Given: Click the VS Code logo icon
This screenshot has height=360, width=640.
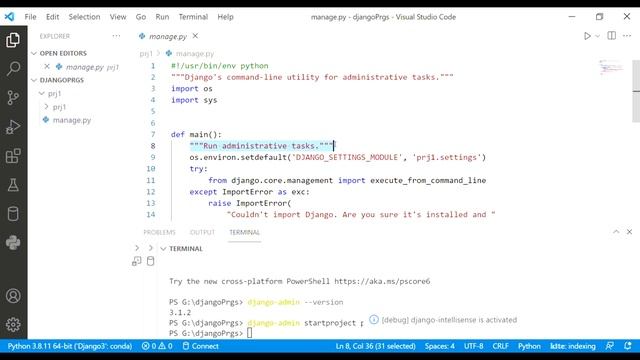Looking at the screenshot, I should click(9, 17).
